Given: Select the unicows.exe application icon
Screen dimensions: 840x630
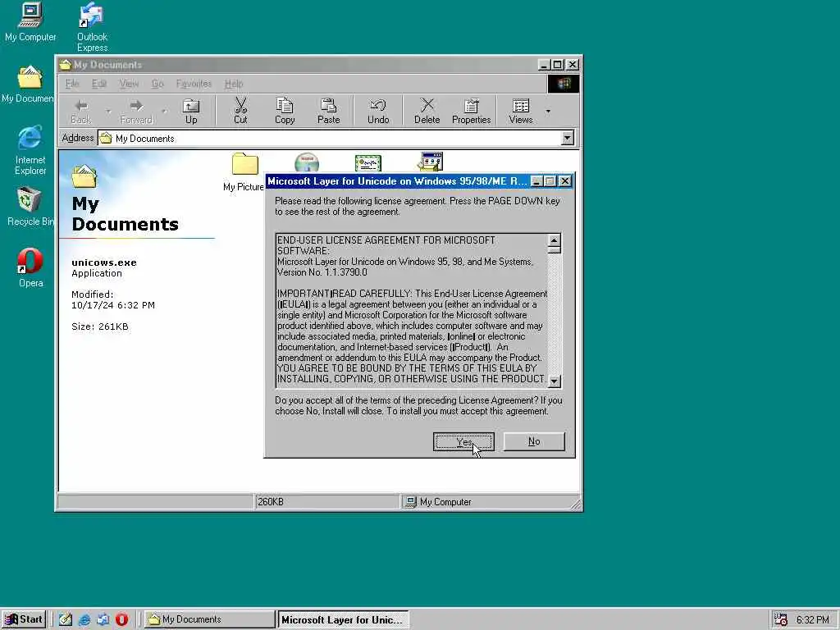Looking at the screenshot, I should coord(430,162).
